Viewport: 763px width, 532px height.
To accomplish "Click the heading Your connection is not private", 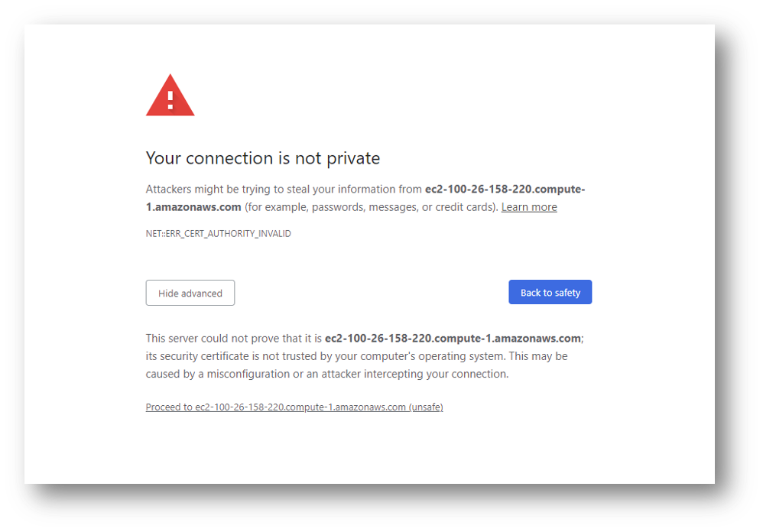I will tap(262, 158).
